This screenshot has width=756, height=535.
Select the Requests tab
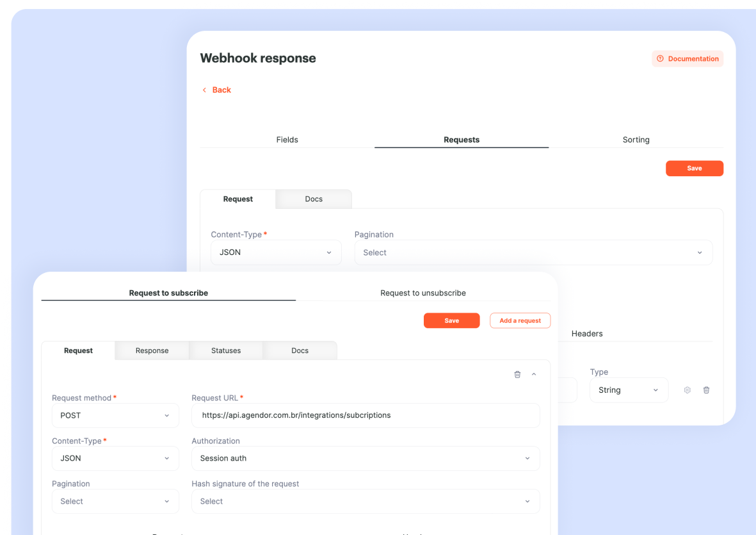click(462, 140)
